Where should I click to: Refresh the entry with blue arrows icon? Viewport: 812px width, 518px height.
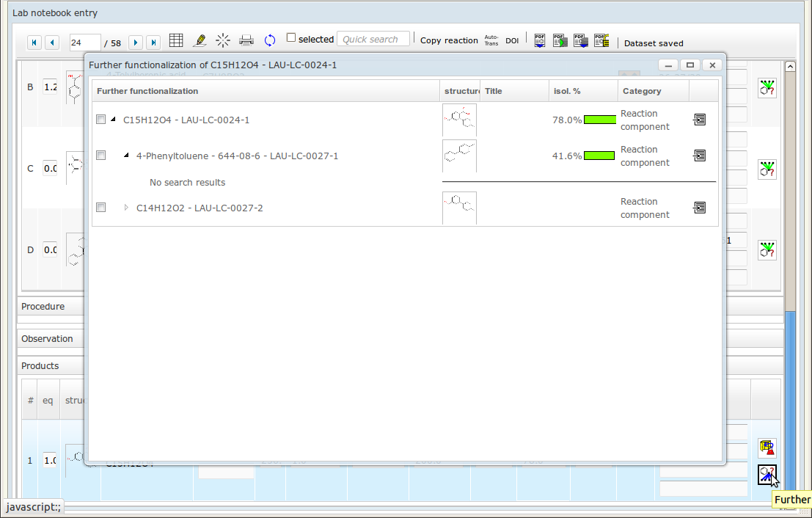tap(270, 40)
